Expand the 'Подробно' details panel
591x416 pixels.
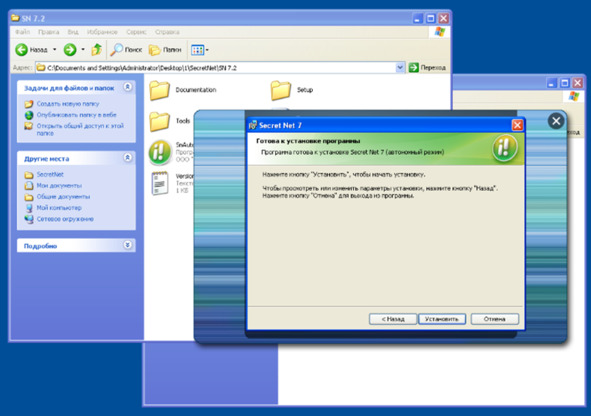(128, 245)
